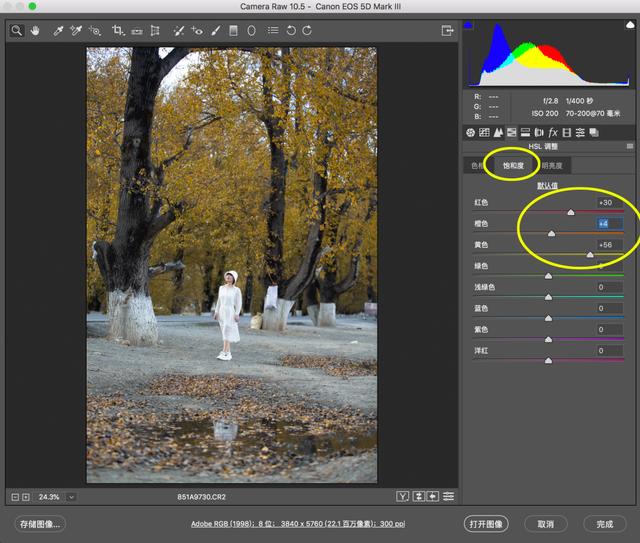
Task: Copy current settings to before
Action: tap(433, 496)
